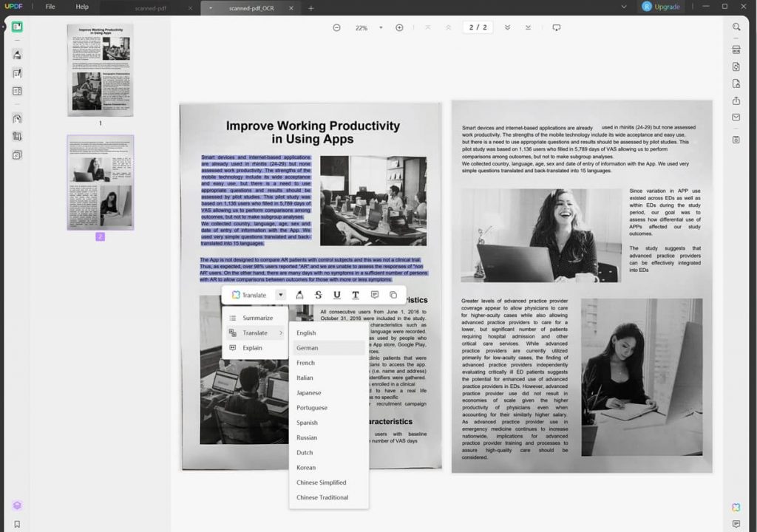Screen dimensions: 757x532
Task: Click the zoom out minus control
Action: click(336, 27)
